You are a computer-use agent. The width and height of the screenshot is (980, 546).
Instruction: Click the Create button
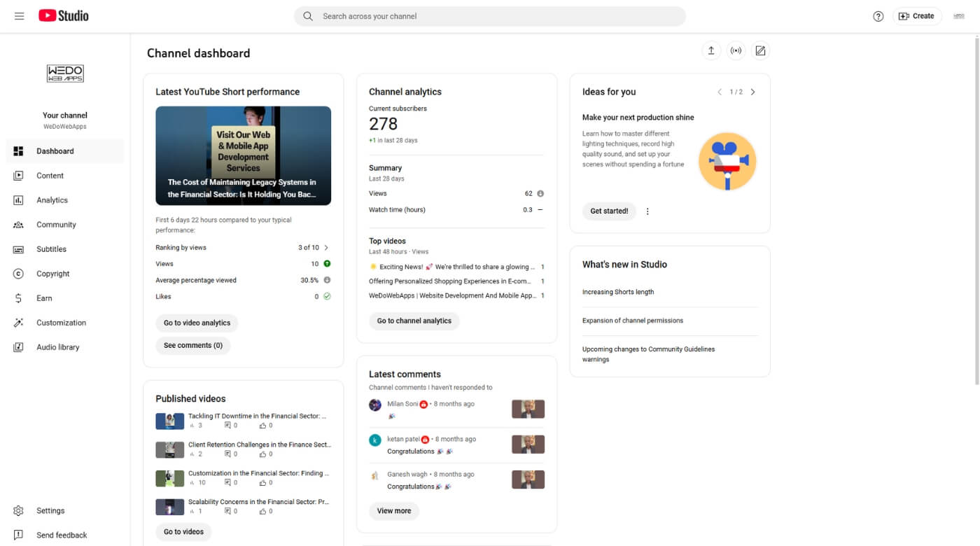tap(917, 16)
